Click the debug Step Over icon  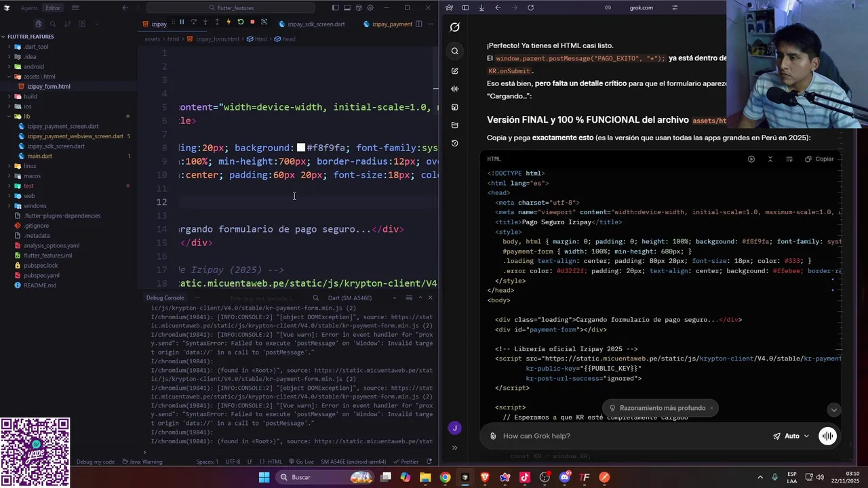click(x=193, y=22)
